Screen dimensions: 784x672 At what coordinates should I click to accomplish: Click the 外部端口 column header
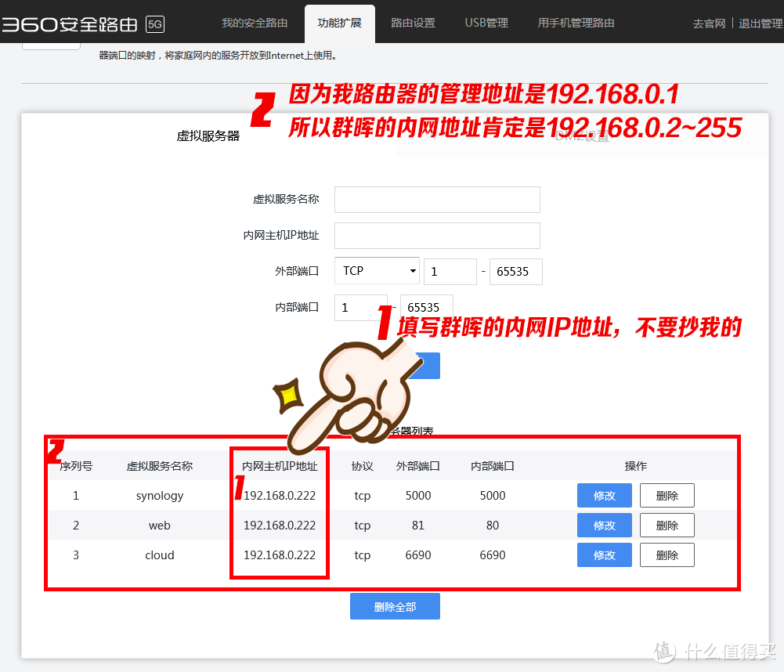point(418,466)
